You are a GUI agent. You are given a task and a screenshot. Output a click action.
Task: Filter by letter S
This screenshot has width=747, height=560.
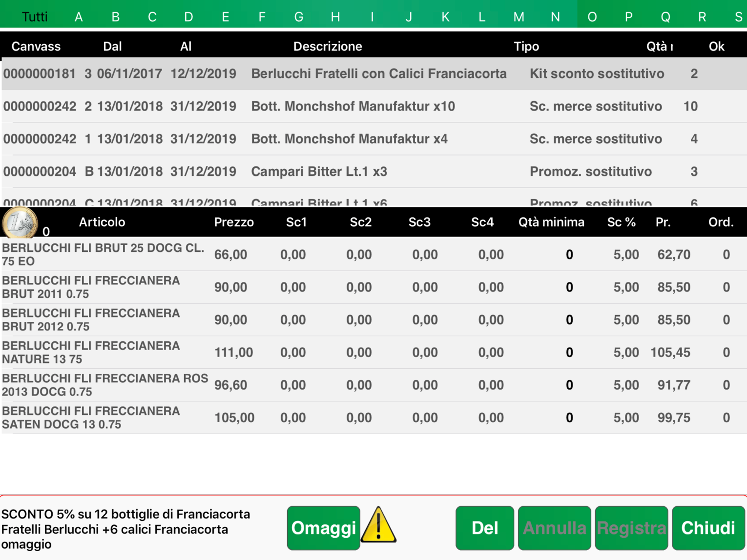click(x=739, y=17)
